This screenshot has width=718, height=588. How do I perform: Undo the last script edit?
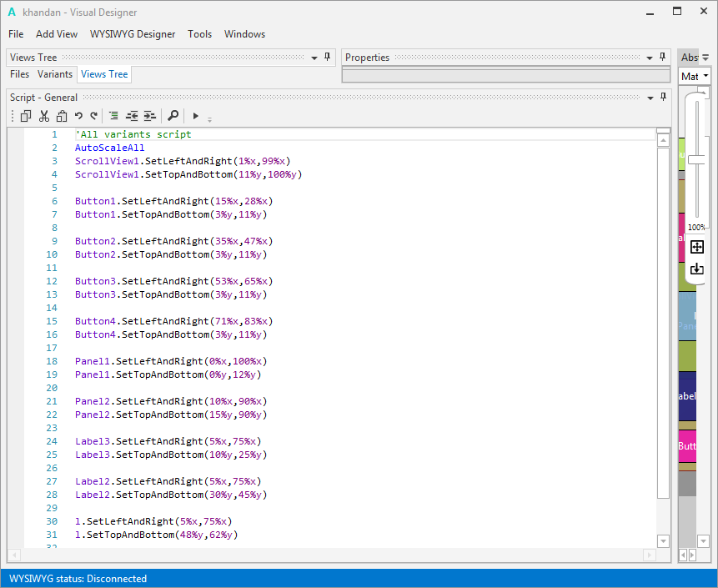point(78,116)
